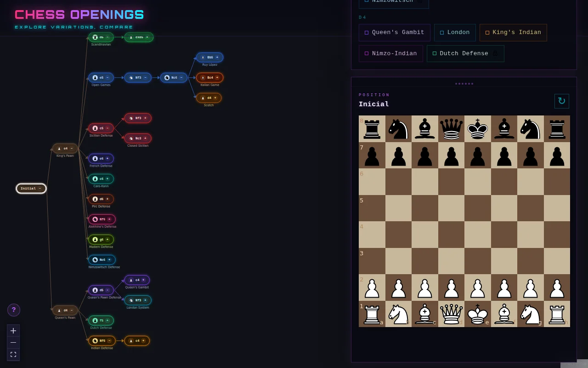Select the black rook on h8
The height and width of the screenshot is (368, 588).
click(x=557, y=129)
